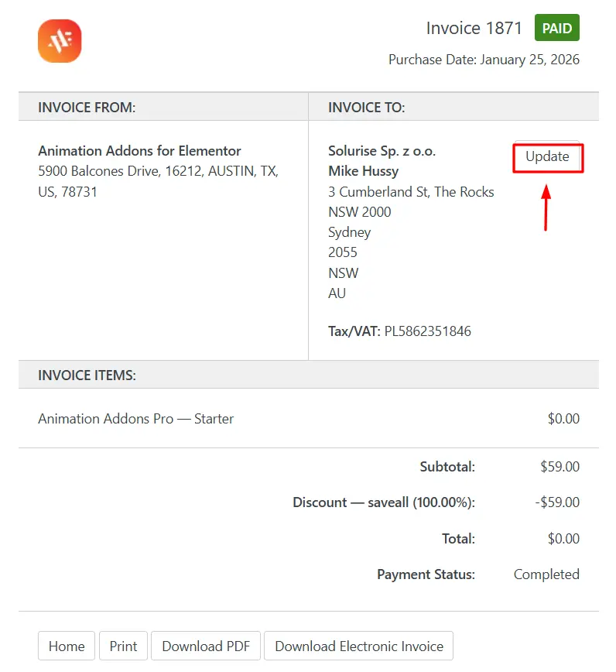
Task: Click the Animation Addons Pro — Starter item
Action: [x=135, y=419]
